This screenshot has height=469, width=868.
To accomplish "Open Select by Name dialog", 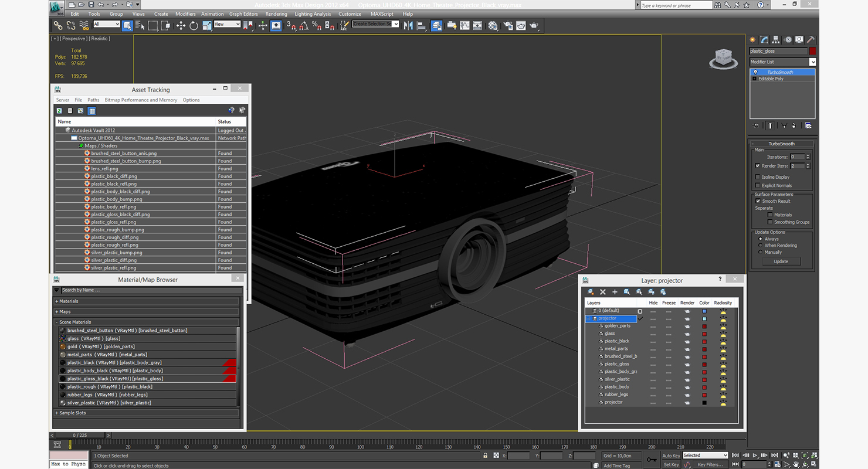I will [x=140, y=26].
